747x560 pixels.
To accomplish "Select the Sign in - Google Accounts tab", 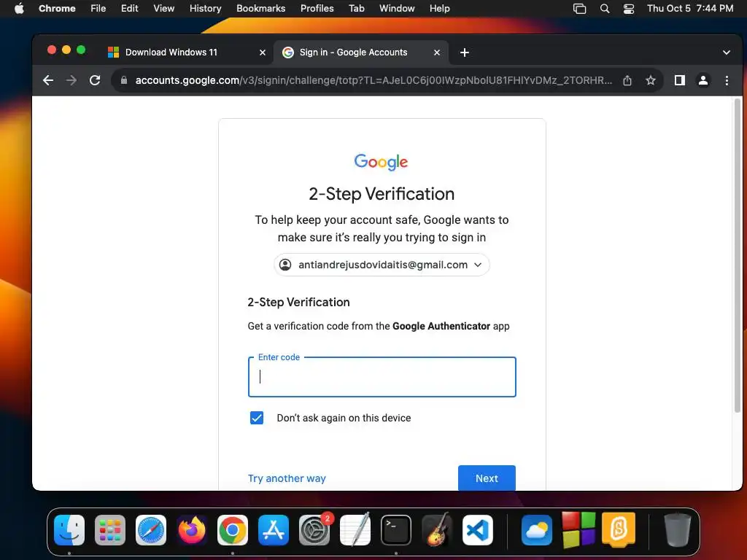I will [360, 52].
